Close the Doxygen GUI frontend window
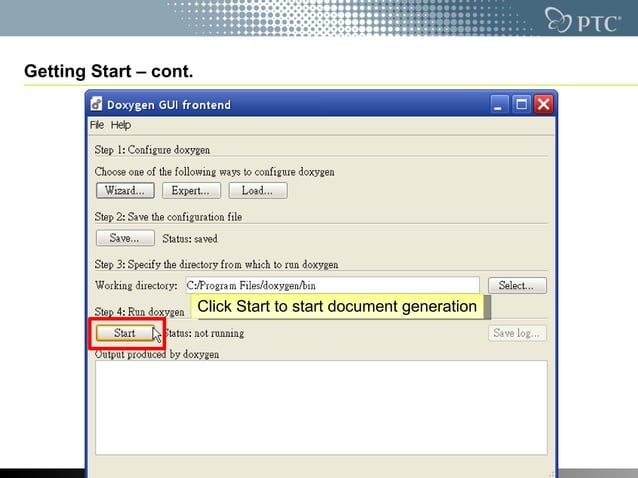 pos(543,104)
